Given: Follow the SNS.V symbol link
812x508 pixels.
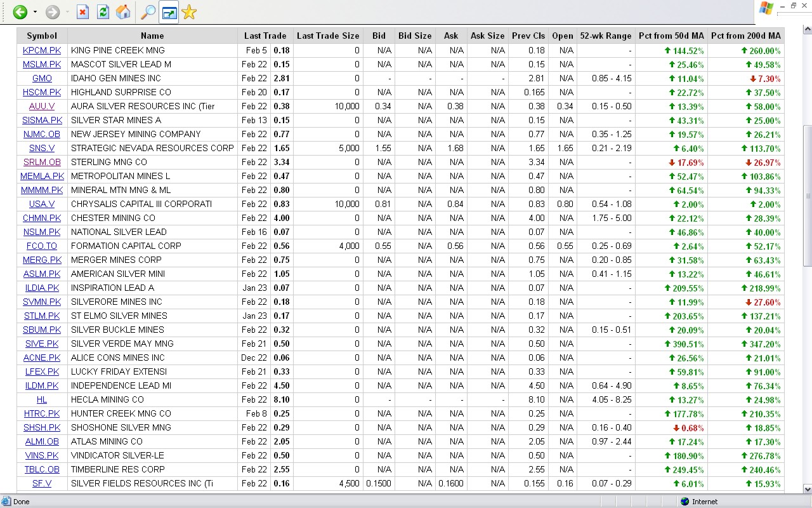Looking at the screenshot, I should point(42,148).
